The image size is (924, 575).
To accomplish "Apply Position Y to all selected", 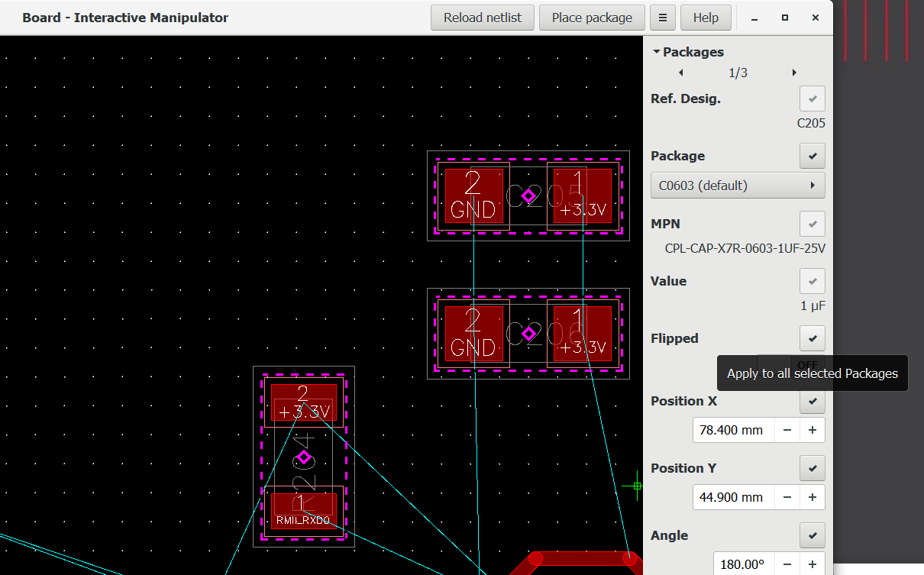I will (813, 468).
